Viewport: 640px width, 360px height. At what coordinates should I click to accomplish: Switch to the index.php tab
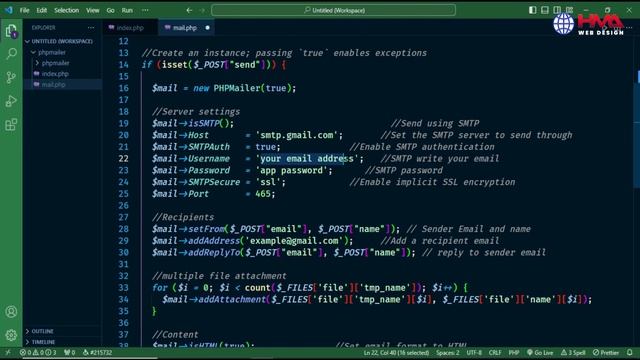click(130, 28)
